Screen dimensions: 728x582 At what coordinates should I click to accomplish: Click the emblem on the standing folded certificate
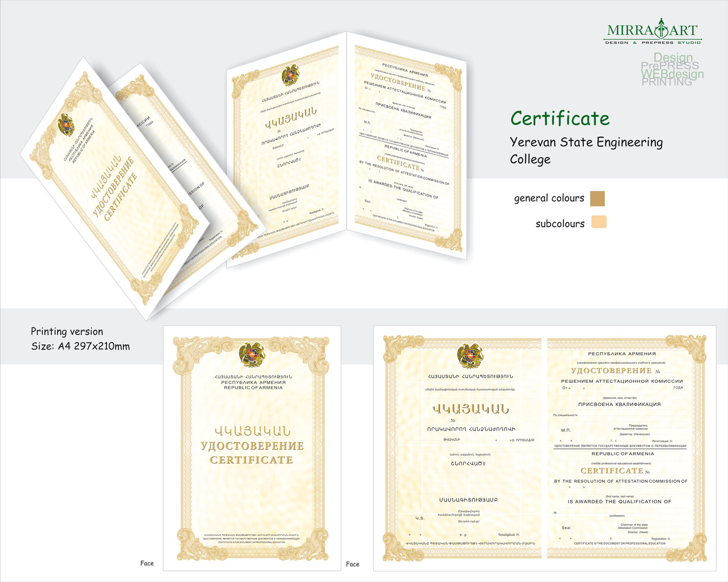tap(290, 75)
